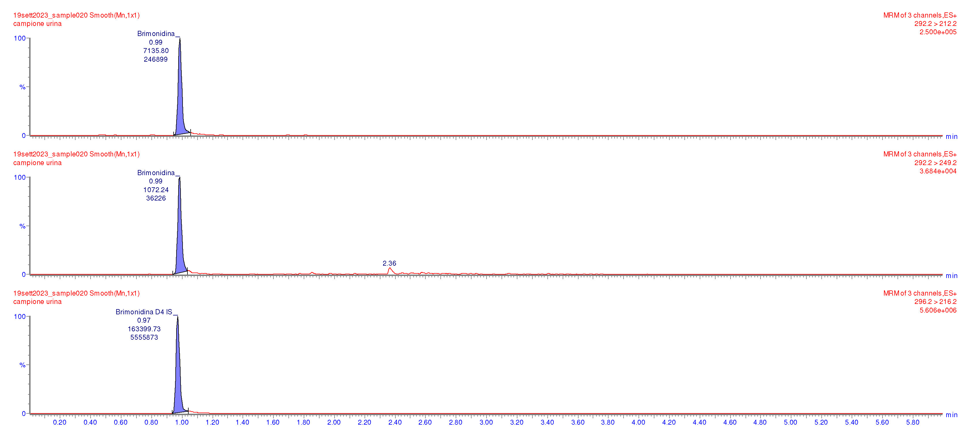
Task: Click the 3.00 tick on the time axis
Action: pos(486,422)
